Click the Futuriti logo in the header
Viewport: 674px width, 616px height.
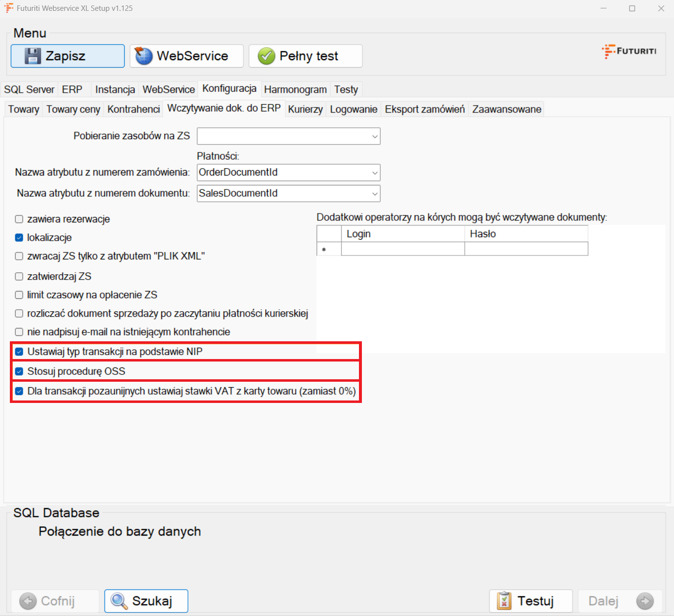(x=629, y=51)
